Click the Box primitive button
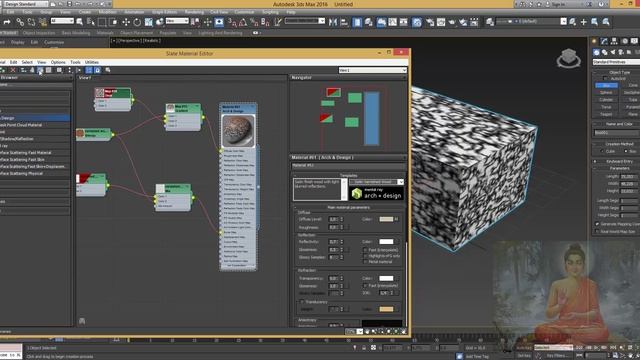640x360 pixels. [606, 85]
